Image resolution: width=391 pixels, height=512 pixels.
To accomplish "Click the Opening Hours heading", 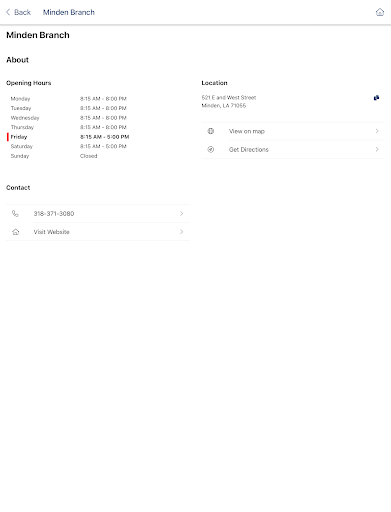I will pos(29,83).
